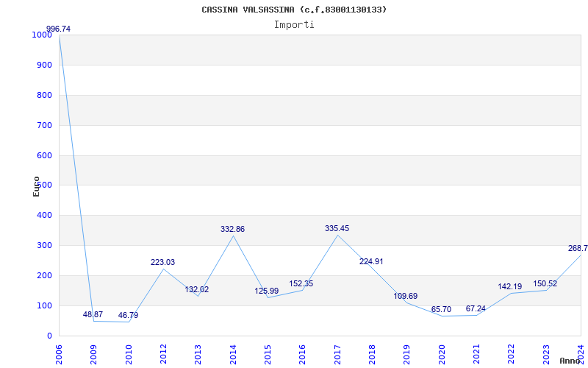Click the 142.19 data label
588x368 pixels.
tap(509, 286)
